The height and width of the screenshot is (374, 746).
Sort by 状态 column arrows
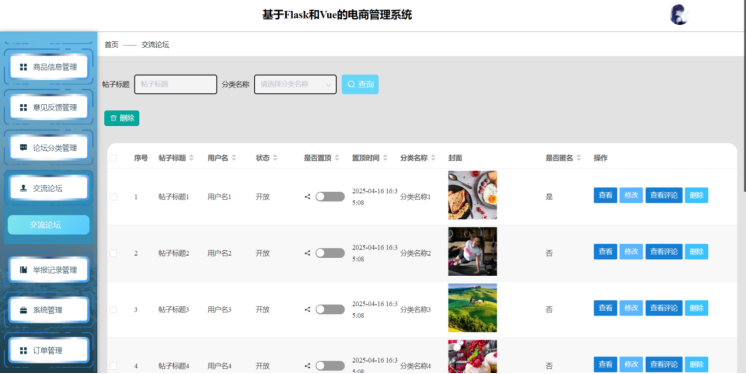click(x=275, y=158)
